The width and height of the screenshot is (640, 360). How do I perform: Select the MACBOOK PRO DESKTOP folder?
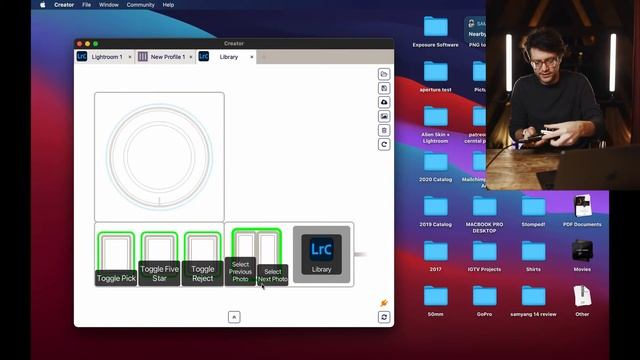pyautogui.click(x=484, y=214)
